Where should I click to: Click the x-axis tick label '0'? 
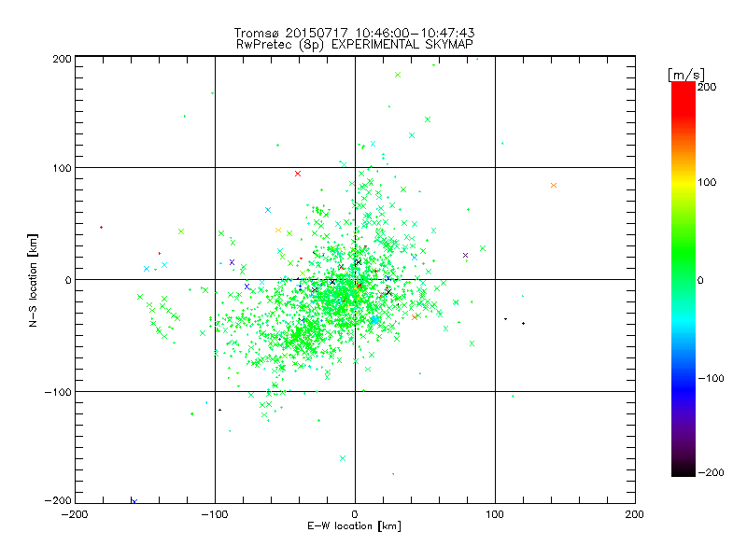pyautogui.click(x=355, y=514)
